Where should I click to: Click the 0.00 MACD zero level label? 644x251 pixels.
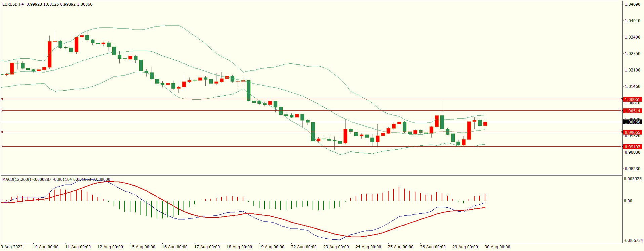pos(628,201)
